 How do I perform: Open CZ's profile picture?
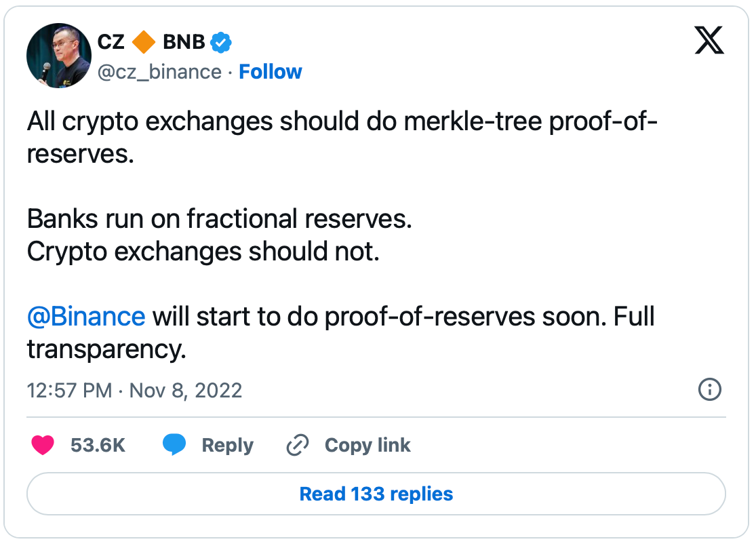pyautogui.click(x=59, y=56)
